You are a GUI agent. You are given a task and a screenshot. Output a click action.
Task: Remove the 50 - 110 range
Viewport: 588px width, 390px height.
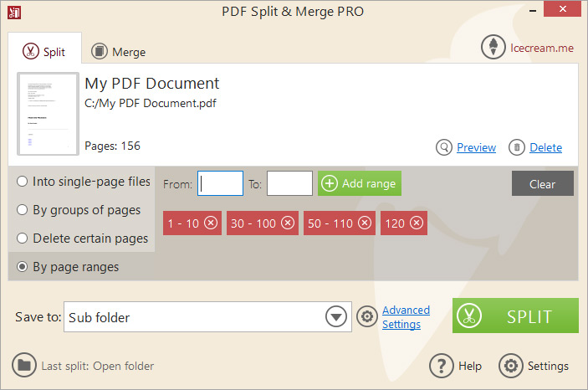tap(365, 223)
